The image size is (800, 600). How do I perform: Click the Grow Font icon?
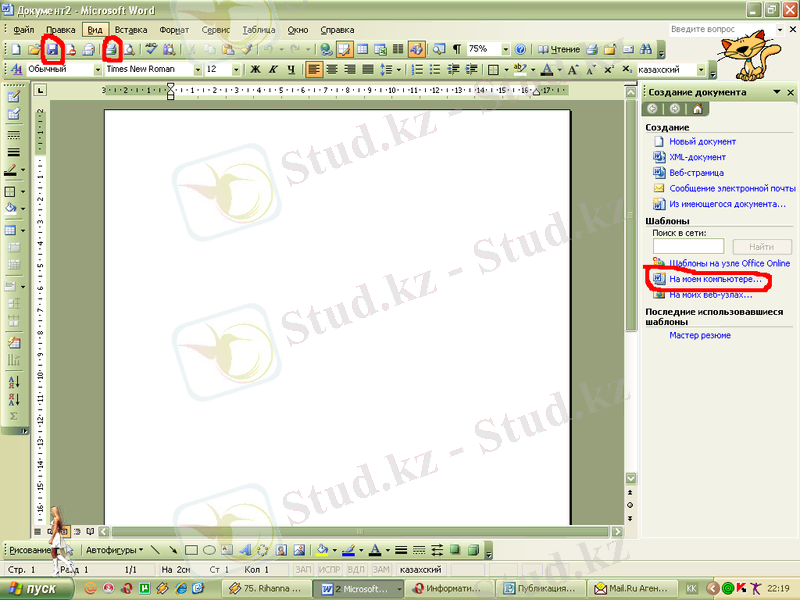[x=573, y=70]
